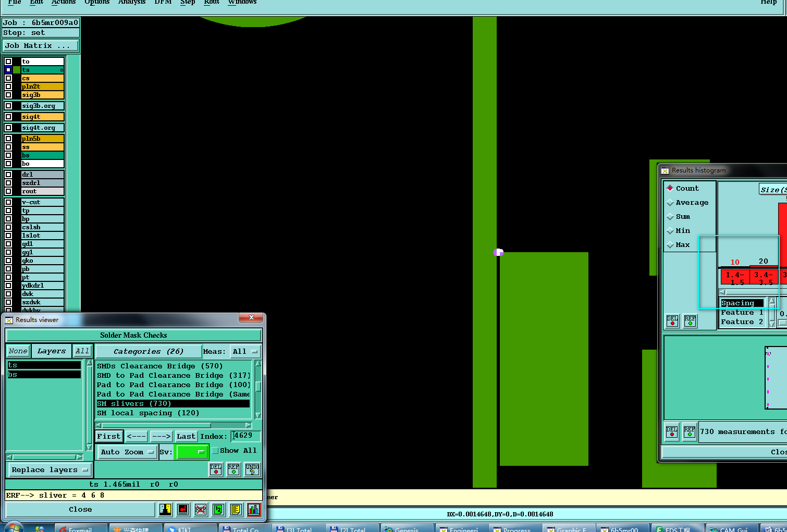
Task: Click the REF icon beside '730 measurements'
Action: 690,432
